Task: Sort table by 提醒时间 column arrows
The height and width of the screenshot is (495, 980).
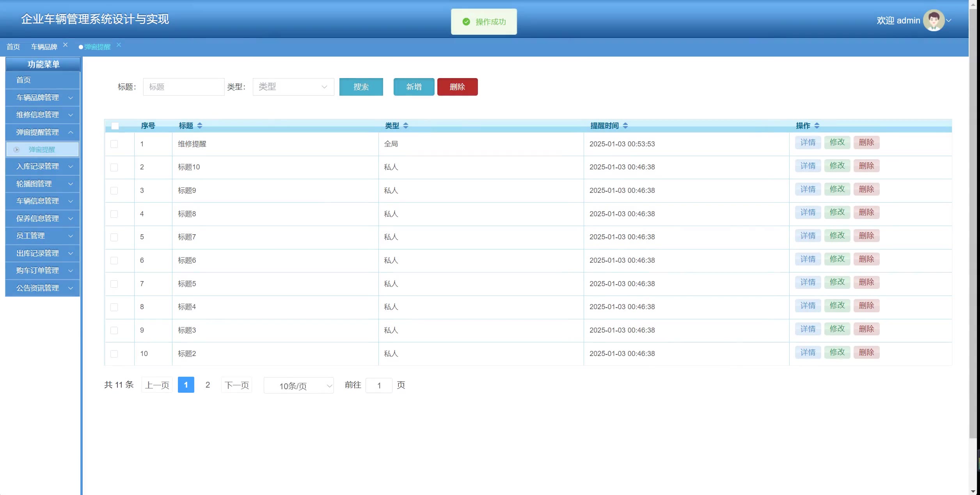Action: coord(625,126)
